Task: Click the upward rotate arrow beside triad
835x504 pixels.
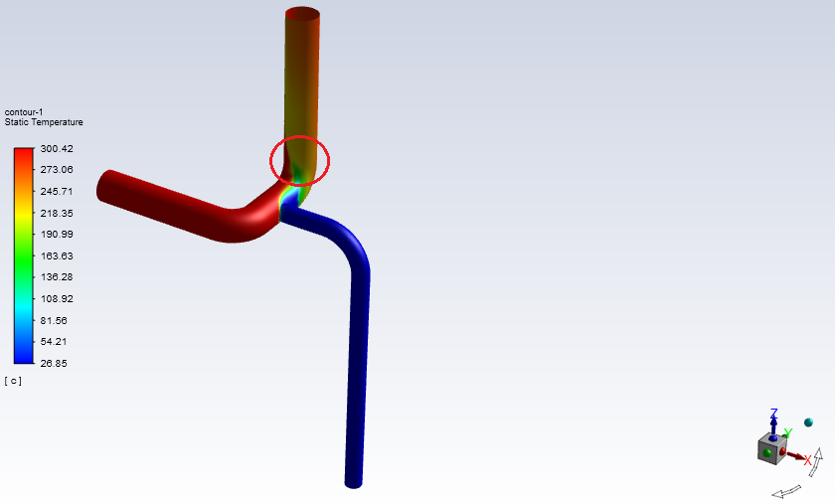Action: click(x=817, y=462)
